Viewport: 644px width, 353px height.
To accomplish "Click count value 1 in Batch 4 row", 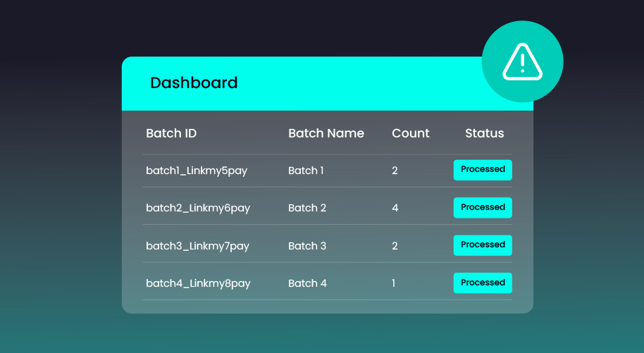I will (x=393, y=283).
